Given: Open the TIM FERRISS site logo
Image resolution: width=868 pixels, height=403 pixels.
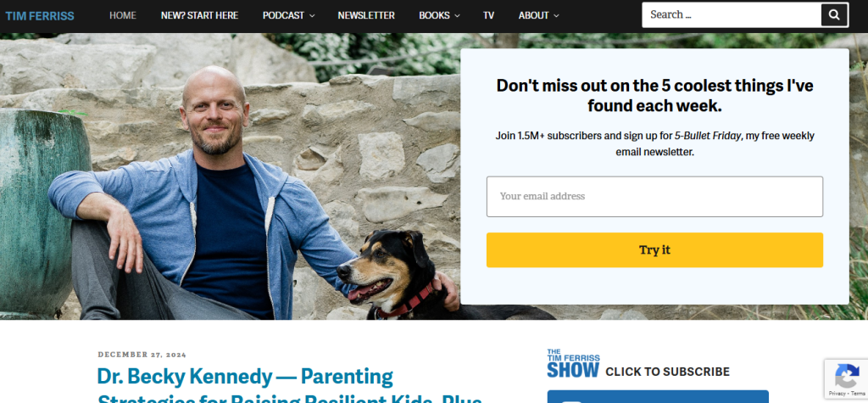Looking at the screenshot, I should pos(40,15).
